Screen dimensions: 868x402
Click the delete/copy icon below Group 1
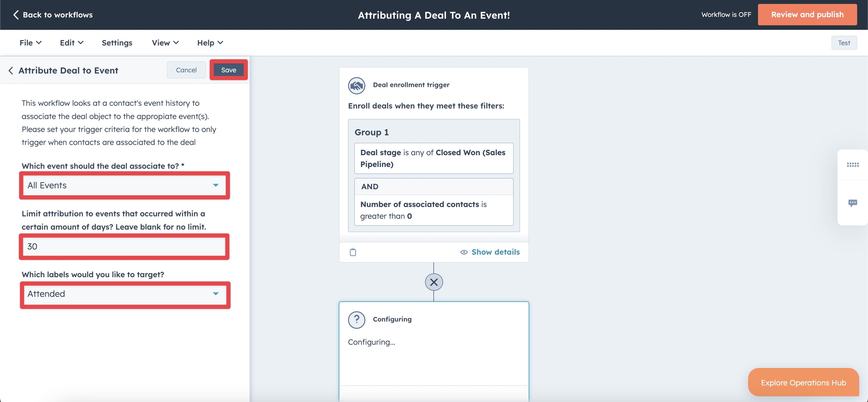point(353,251)
